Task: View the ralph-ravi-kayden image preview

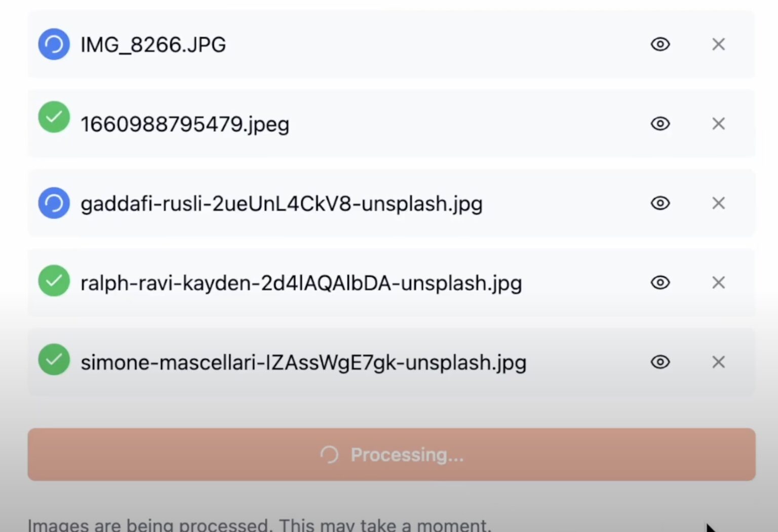Action: coord(660,282)
